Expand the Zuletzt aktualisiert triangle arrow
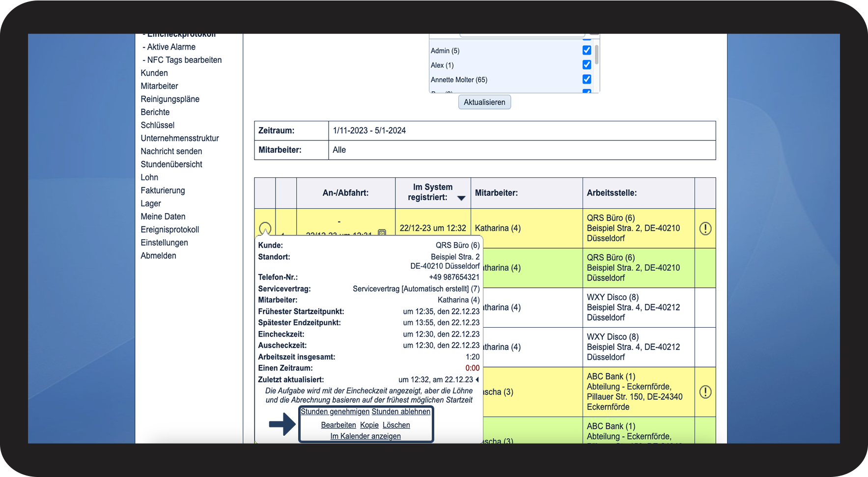Screen dimensions: 868x477 (477, 380)
